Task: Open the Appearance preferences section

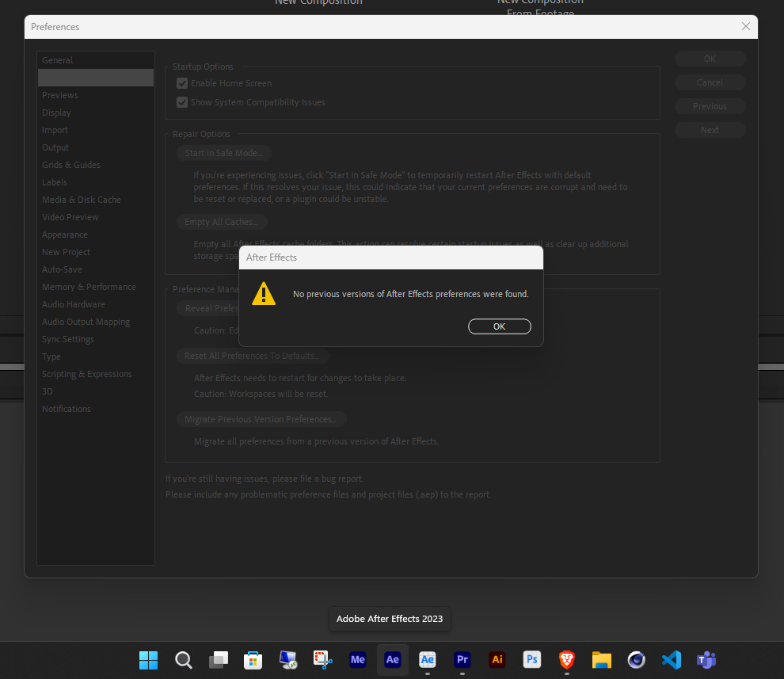Action: tap(64, 234)
